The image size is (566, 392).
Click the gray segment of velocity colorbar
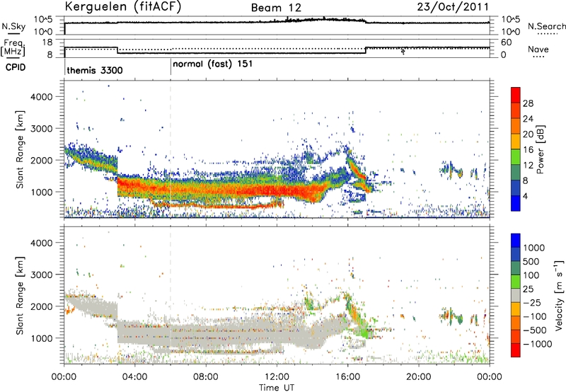516,295
